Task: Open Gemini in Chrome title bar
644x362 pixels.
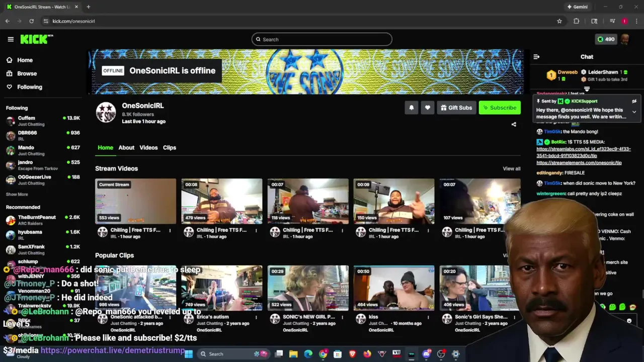Action: (x=577, y=7)
